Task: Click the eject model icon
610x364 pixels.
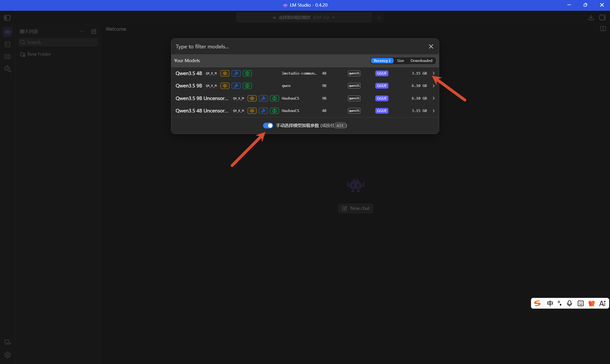Action: coord(379,17)
